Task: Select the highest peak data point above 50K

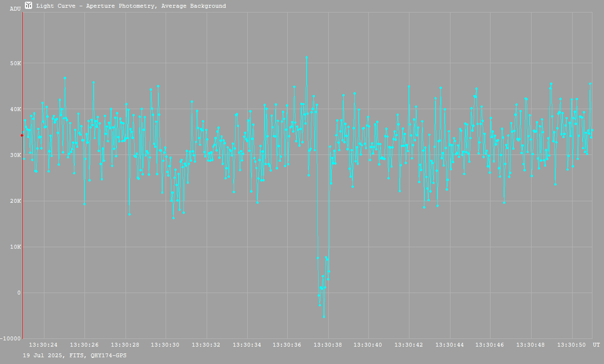Action: (307, 57)
